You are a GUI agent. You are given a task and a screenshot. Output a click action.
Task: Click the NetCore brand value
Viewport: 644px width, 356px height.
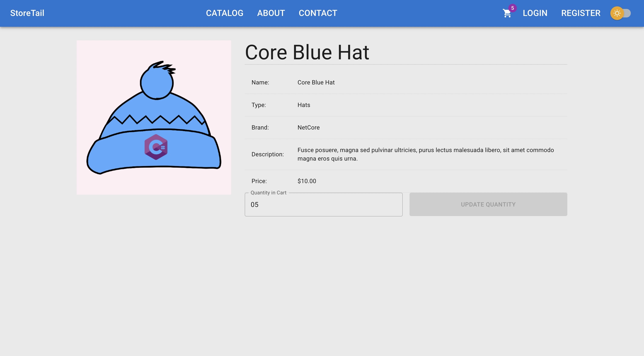coord(308,128)
